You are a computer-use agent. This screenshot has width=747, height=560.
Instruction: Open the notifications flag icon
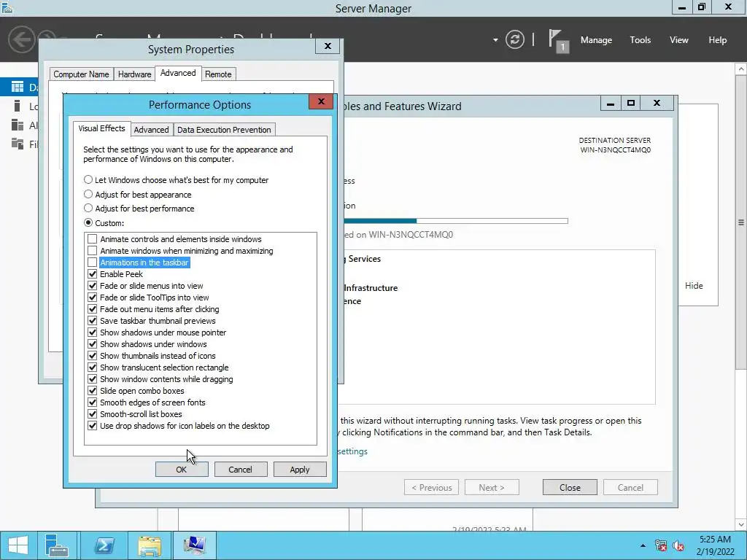coord(558,41)
